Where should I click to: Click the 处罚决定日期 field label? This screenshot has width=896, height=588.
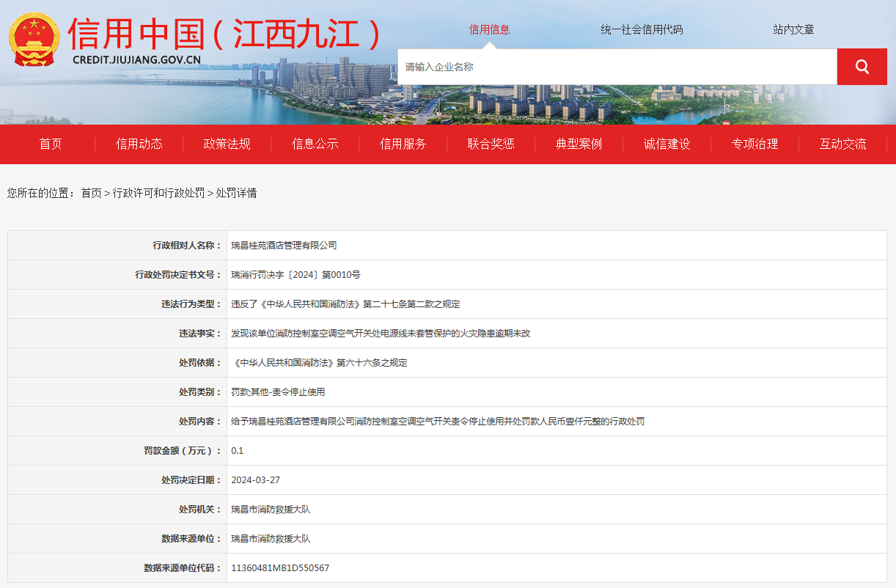(x=191, y=480)
